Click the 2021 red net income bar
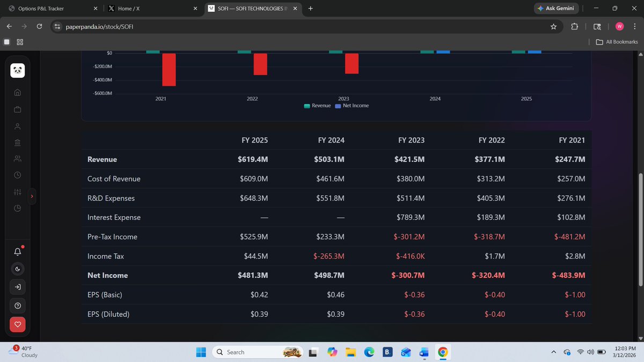Image resolution: width=644 pixels, height=362 pixels. click(169, 70)
